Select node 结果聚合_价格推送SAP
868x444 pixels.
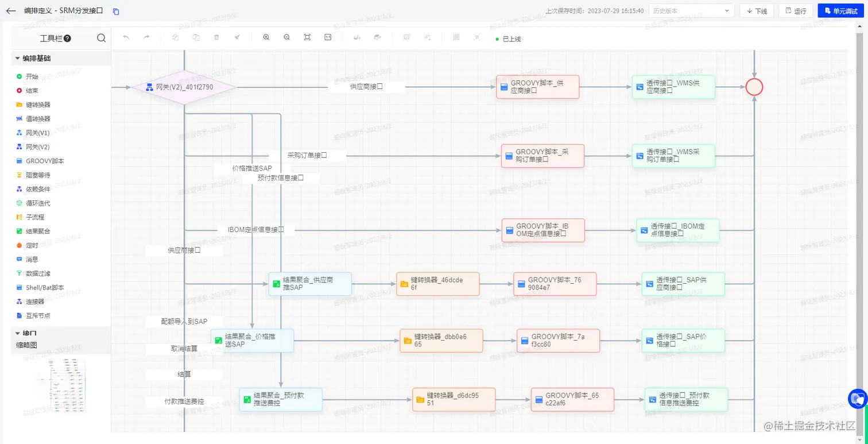coord(252,341)
